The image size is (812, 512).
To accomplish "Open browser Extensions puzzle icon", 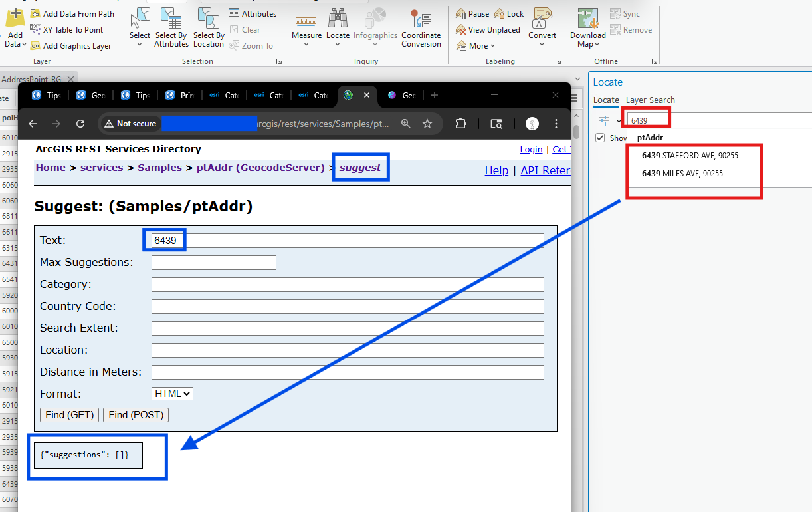I will click(460, 124).
